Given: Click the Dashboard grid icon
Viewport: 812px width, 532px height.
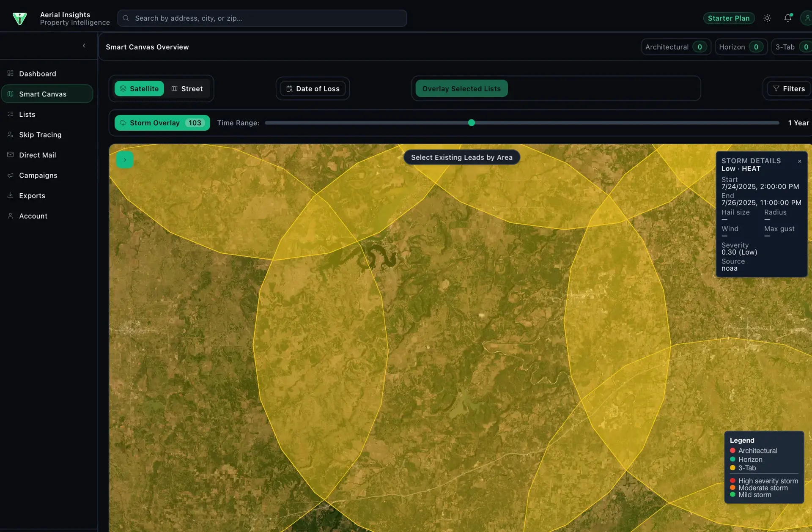Looking at the screenshot, I should (11, 74).
